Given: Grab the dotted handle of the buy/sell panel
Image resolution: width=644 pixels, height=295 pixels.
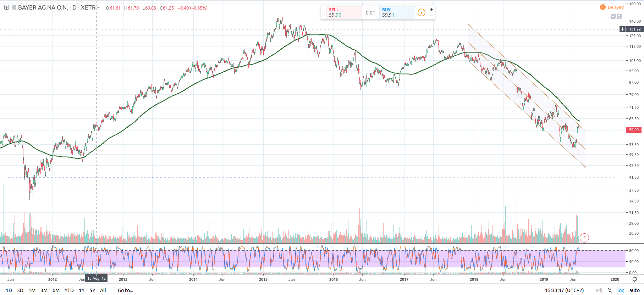Looking at the screenshot, I should tap(323, 13).
